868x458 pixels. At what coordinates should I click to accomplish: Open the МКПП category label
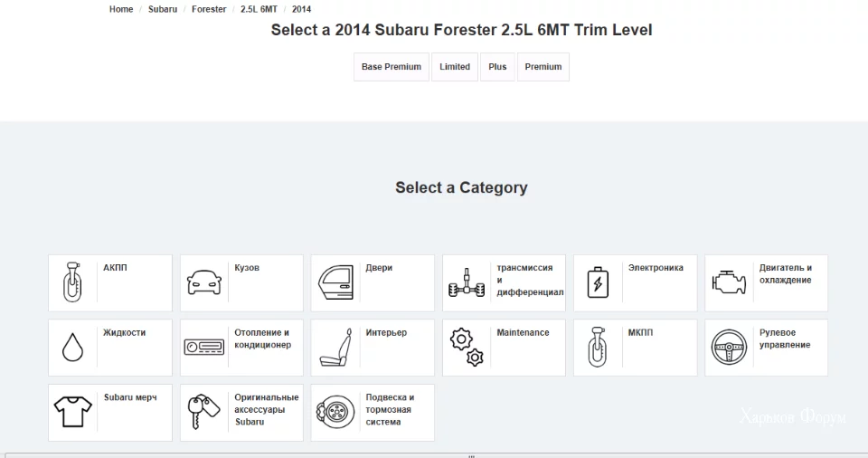640,333
